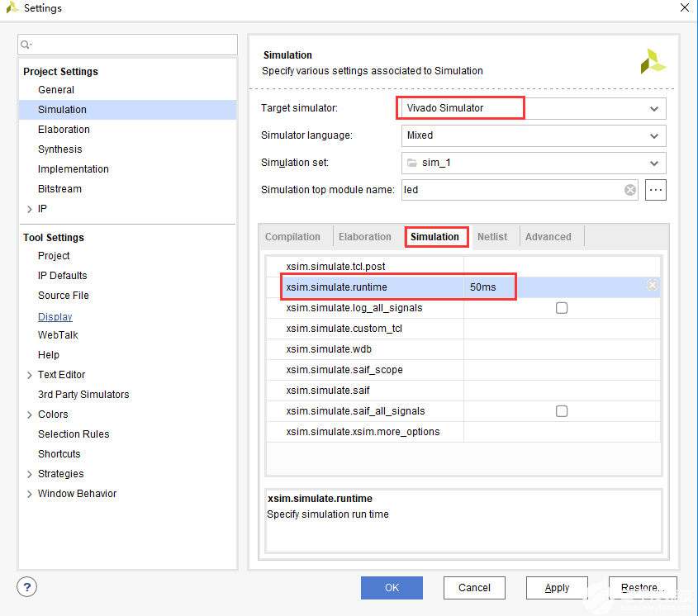Switch to the Elaboration tab
This screenshot has height=616, width=698.
point(365,237)
